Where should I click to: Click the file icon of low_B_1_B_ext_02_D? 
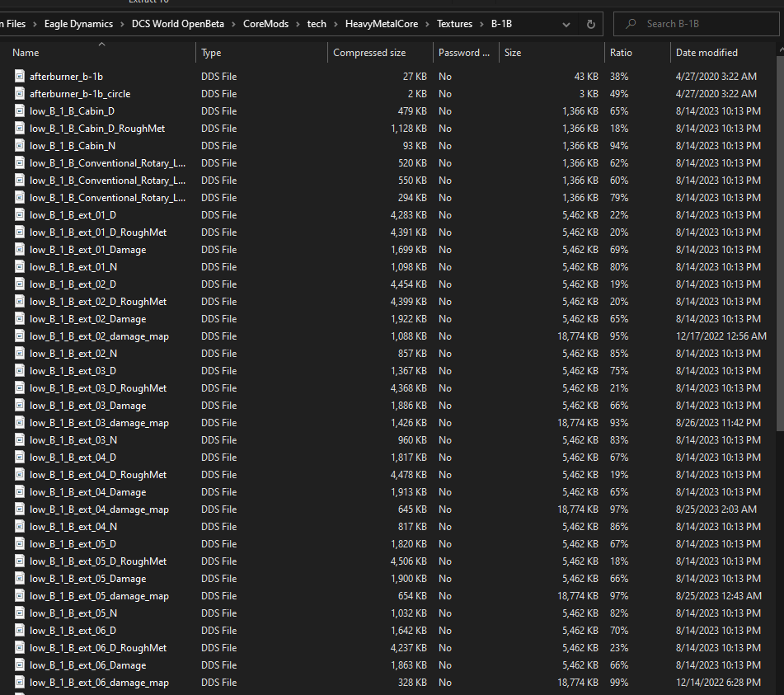[x=20, y=284]
